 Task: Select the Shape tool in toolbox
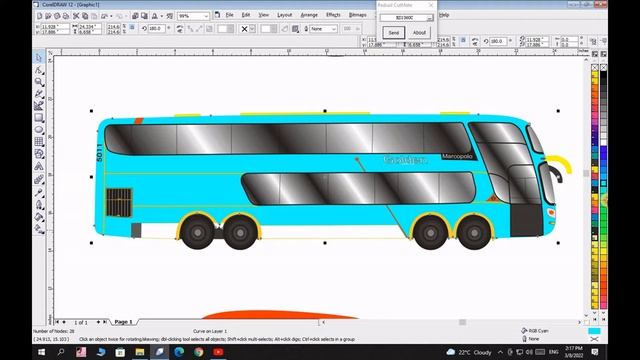click(39, 70)
